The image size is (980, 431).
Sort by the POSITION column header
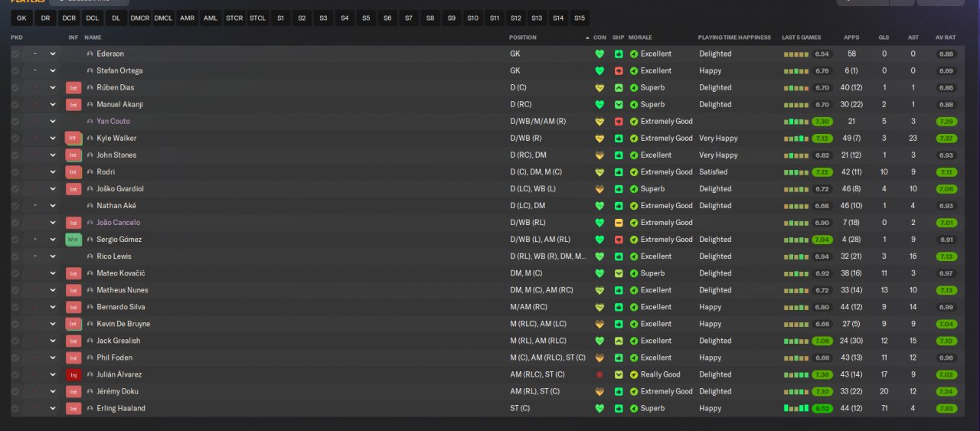(x=523, y=38)
